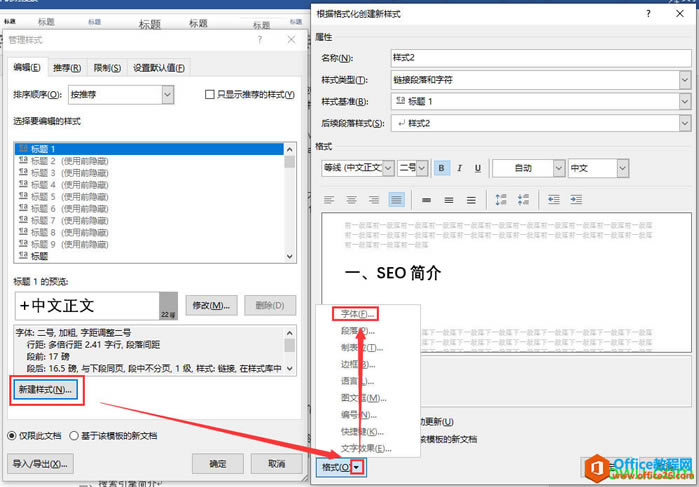Viewport: 699px width, 487px height.
Task: Click 取消 in Manage Styles
Action: pos(277,464)
